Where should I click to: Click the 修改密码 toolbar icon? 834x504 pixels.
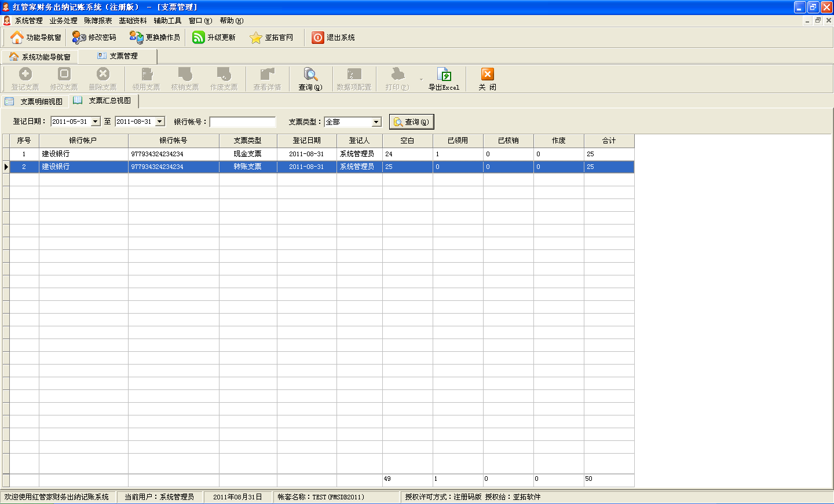click(79, 38)
